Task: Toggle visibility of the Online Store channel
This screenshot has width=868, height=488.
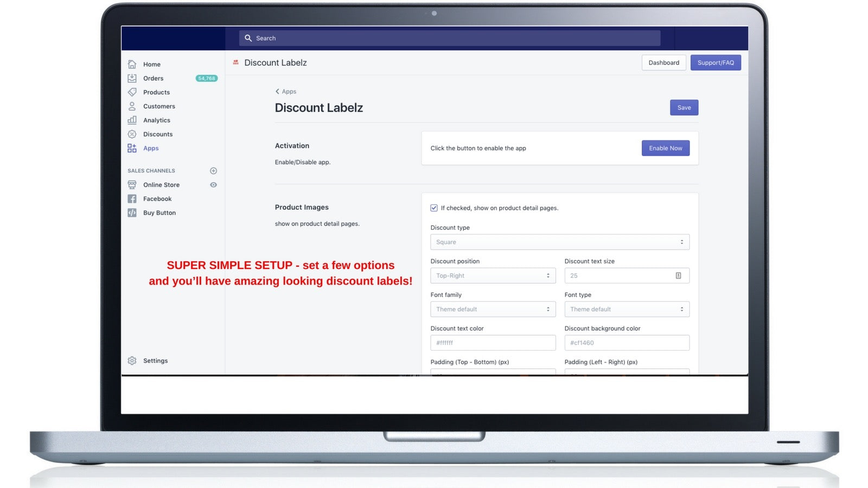Action: (213, 184)
